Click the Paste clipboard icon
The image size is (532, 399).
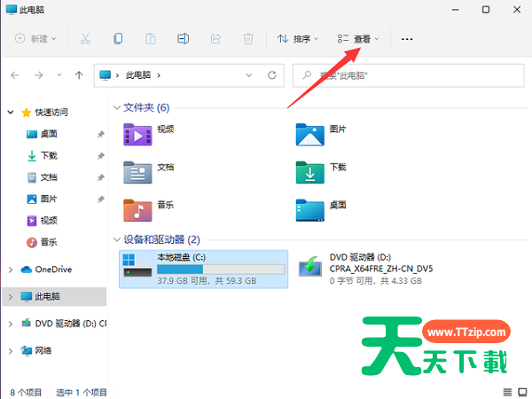coord(151,39)
